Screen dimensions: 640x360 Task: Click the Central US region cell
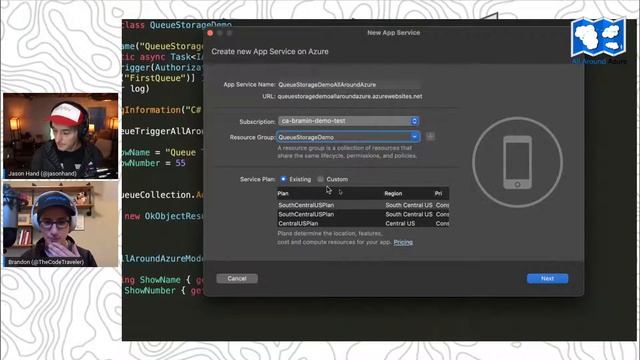400,224
